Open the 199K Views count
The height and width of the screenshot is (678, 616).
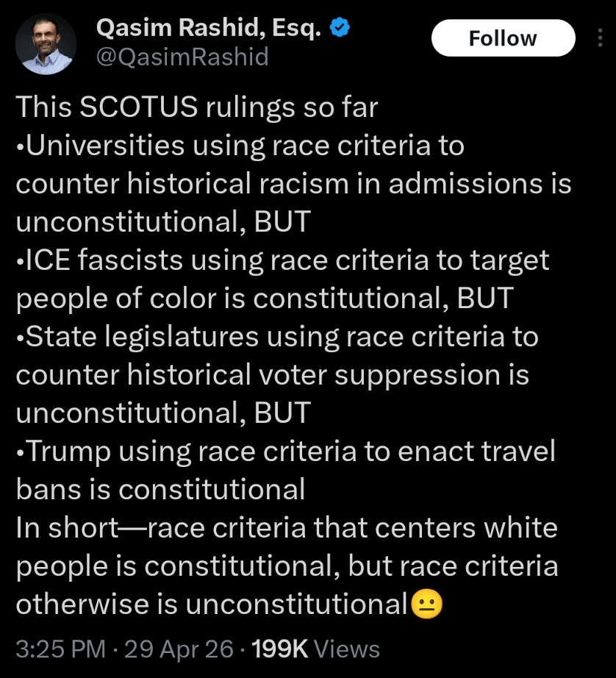point(315,649)
